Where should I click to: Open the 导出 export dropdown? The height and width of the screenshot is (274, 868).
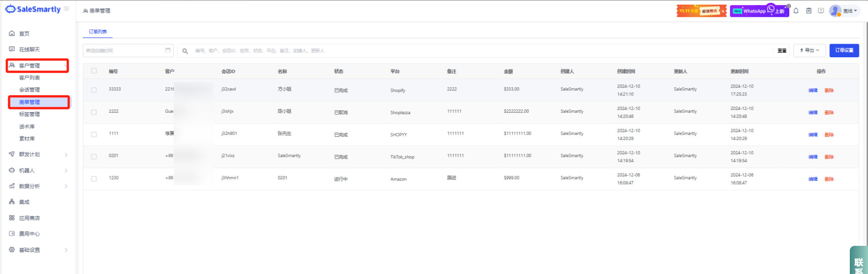point(809,50)
